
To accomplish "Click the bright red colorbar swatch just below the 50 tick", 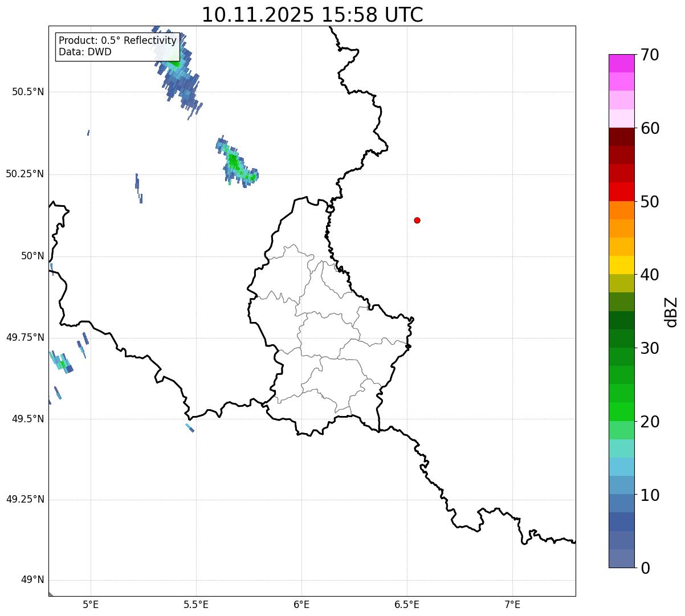I will coord(622,192).
